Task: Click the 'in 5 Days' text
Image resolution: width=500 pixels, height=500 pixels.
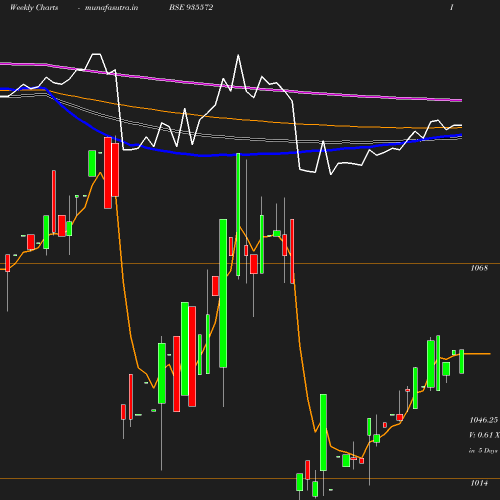Action: [483, 451]
